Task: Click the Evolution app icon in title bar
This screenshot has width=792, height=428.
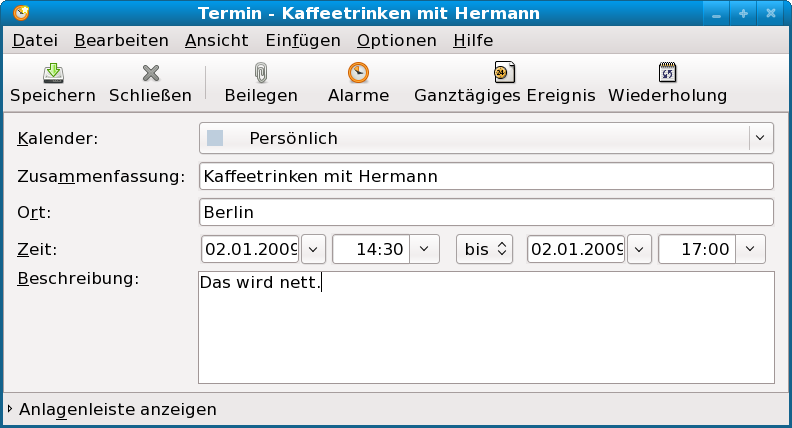Action: pos(21,13)
